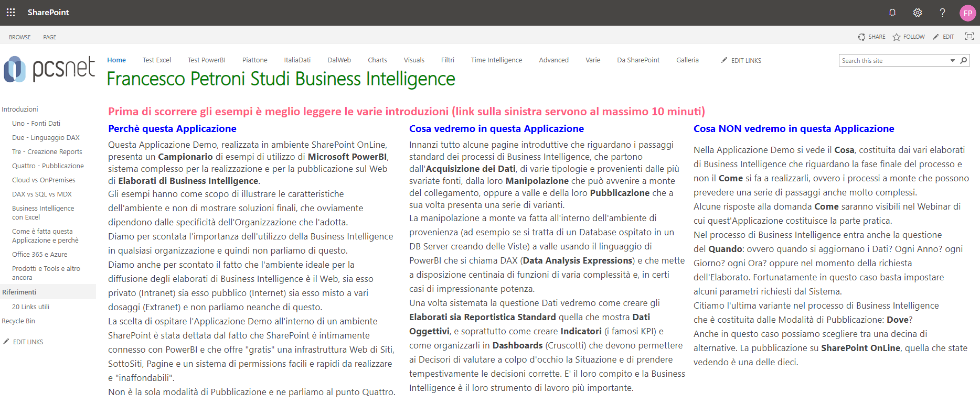The height and width of the screenshot is (404, 980).
Task: Open the Advanced navigation link
Action: pos(554,60)
